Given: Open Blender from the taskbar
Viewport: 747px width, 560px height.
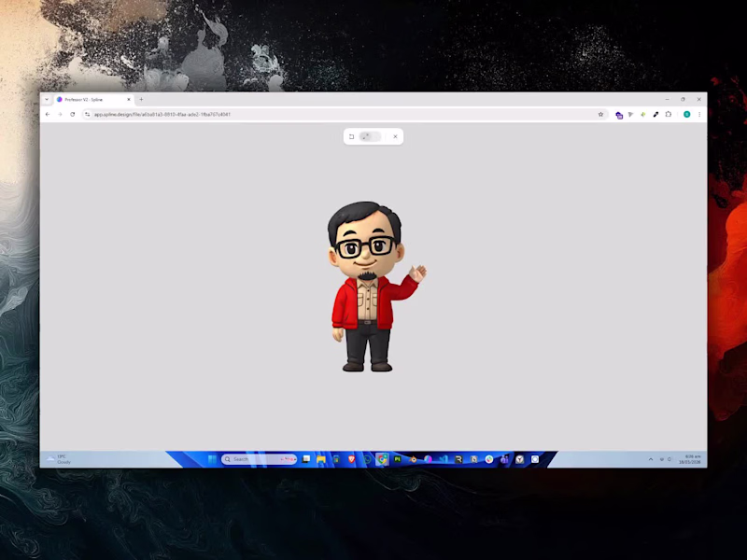Looking at the screenshot, I should point(413,459).
